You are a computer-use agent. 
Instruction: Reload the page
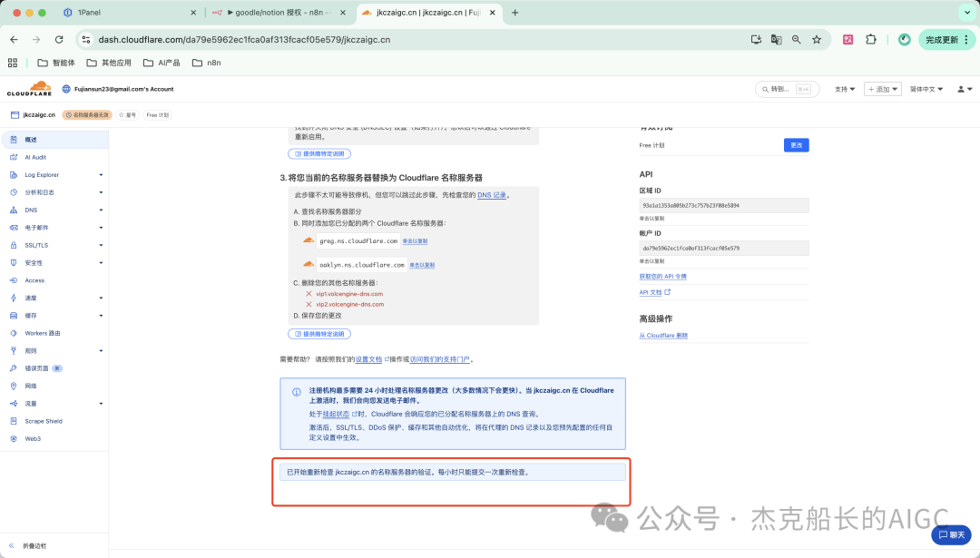pyautogui.click(x=59, y=39)
